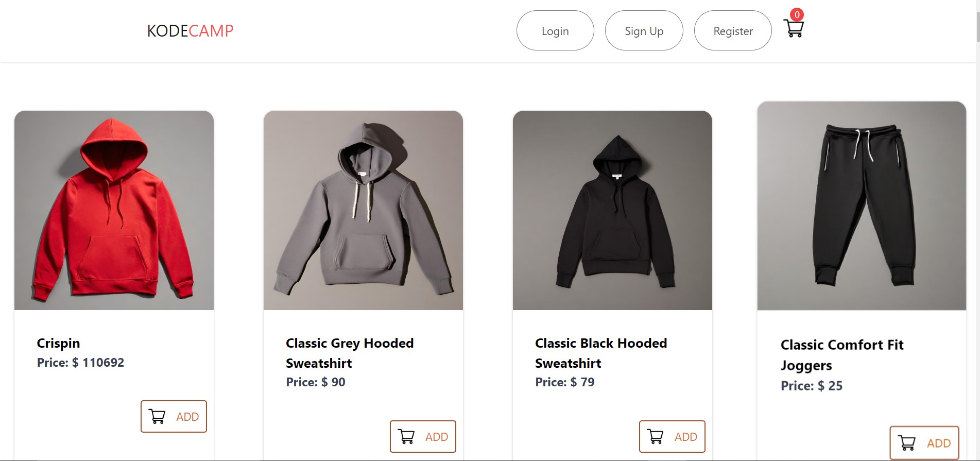
Task: Click cart icon on Black Hooded Sweatshirt ADD
Action: [656, 436]
